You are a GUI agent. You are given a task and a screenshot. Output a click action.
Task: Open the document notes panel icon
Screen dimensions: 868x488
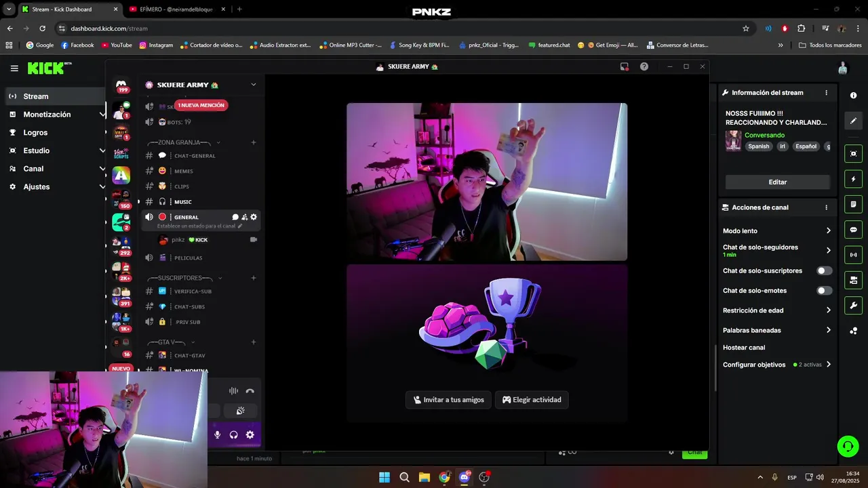[853, 205]
